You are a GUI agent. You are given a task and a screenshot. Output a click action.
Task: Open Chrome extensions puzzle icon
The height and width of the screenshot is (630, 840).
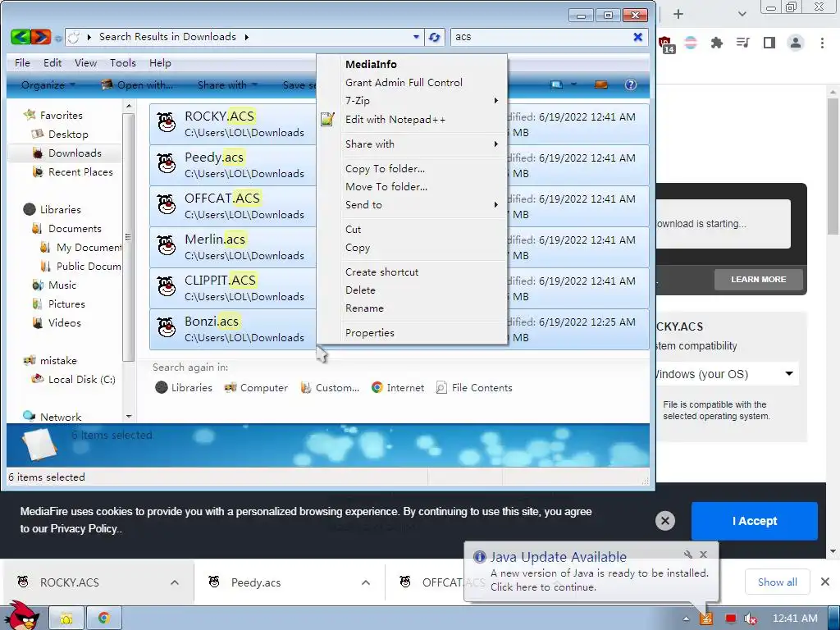717,43
